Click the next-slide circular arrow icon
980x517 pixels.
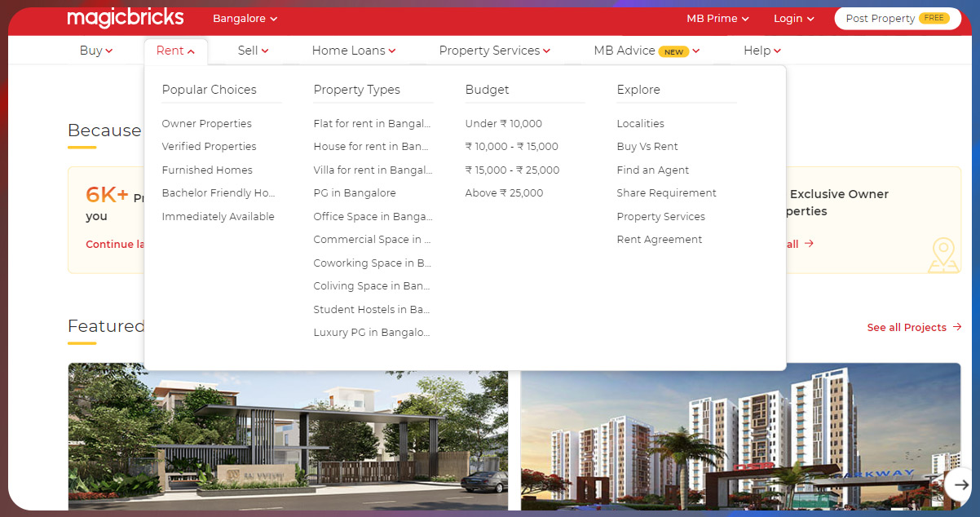point(960,484)
